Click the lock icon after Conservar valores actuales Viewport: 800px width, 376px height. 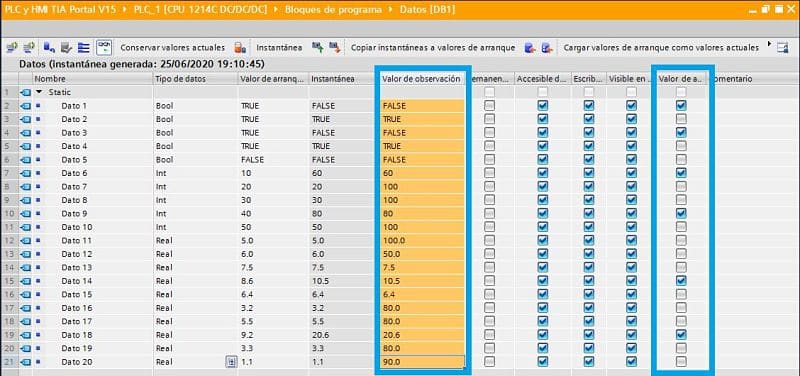tap(240, 47)
